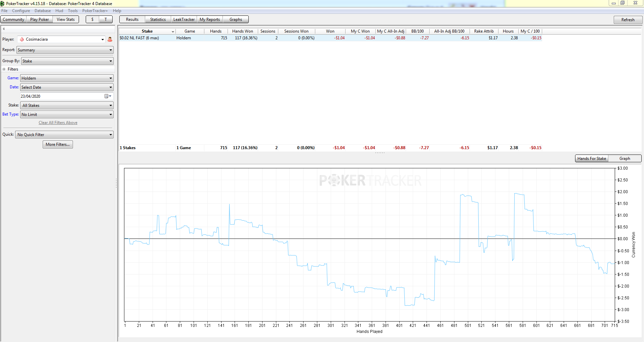Click the blue Date: filter label

(x=14, y=87)
